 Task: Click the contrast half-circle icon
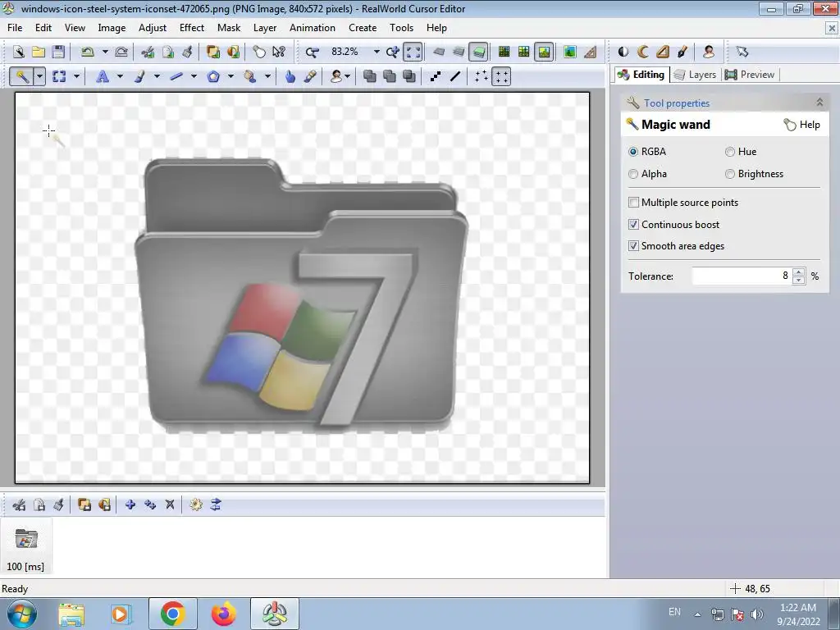point(623,52)
